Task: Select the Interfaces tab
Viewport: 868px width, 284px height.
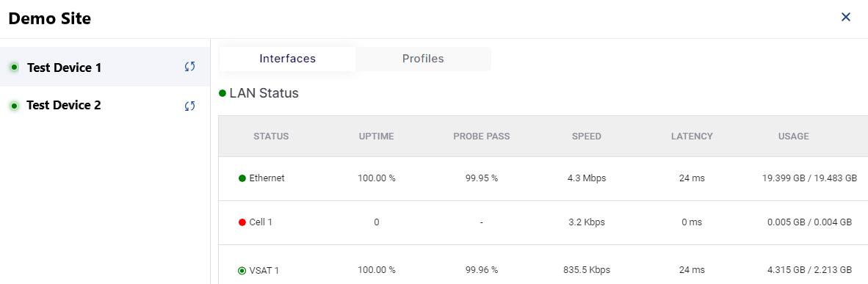Action: (x=288, y=59)
